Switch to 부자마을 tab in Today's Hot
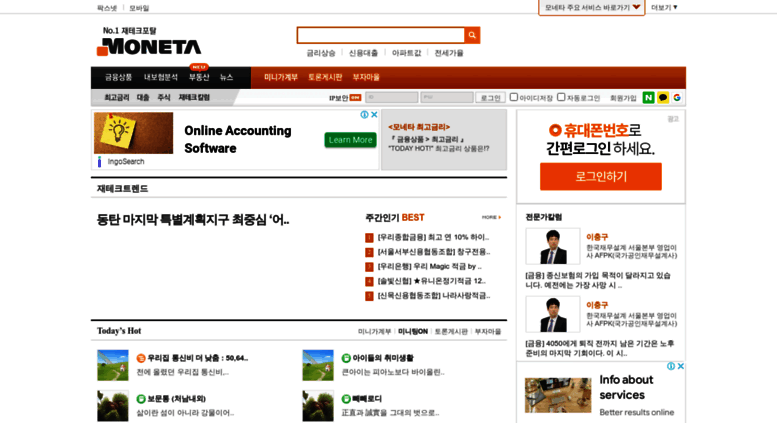Viewport: 777px width, 423px height. click(x=488, y=331)
